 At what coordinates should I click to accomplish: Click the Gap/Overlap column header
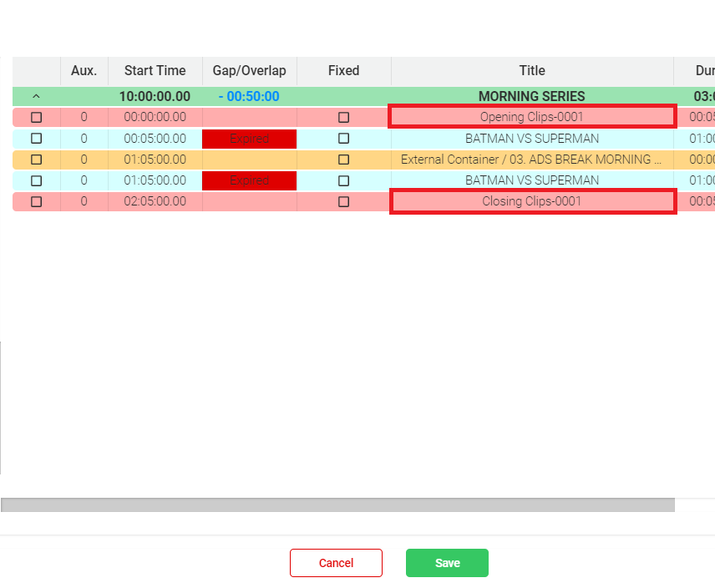(249, 71)
